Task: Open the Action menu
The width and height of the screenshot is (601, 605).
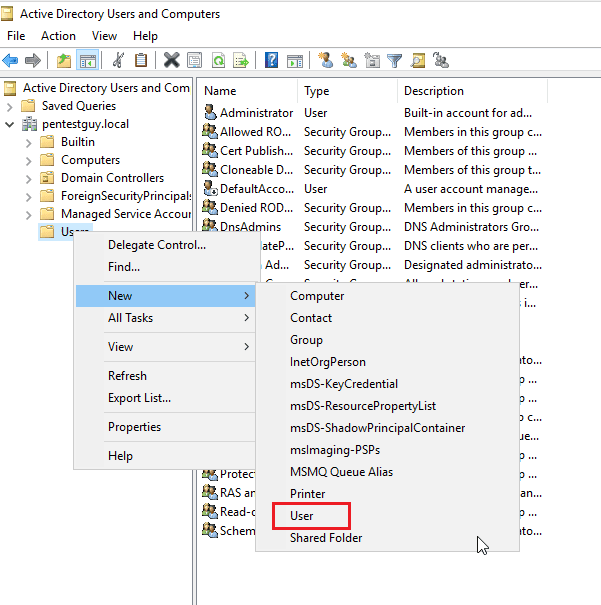Action: click(x=58, y=36)
